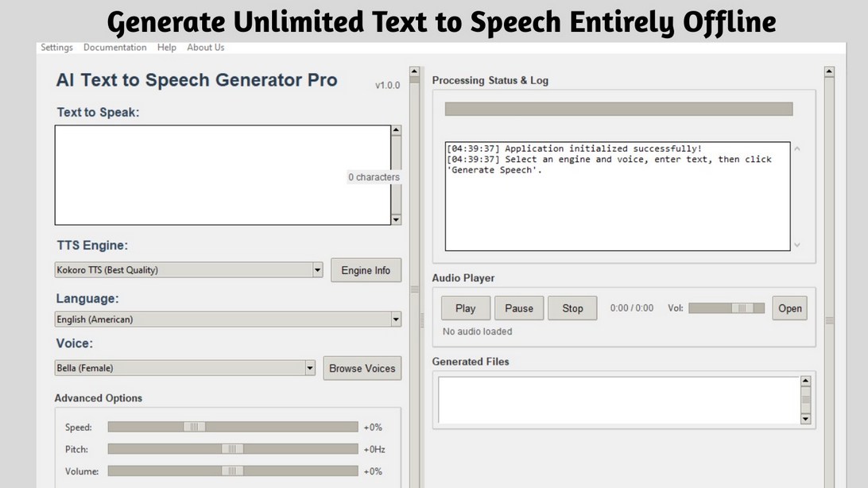The image size is (868, 488).
Task: Open the Help menu
Action: point(166,48)
